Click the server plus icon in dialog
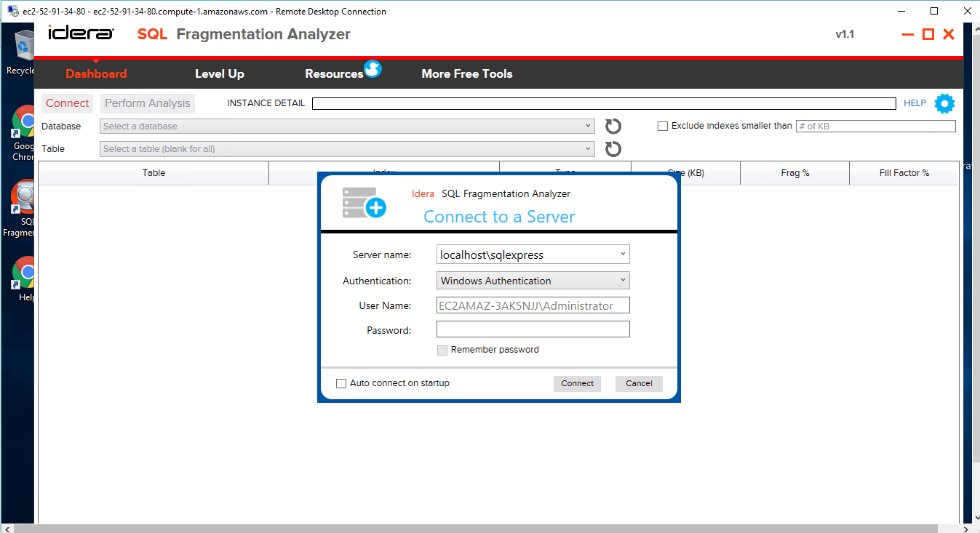980x533 pixels. [x=364, y=203]
